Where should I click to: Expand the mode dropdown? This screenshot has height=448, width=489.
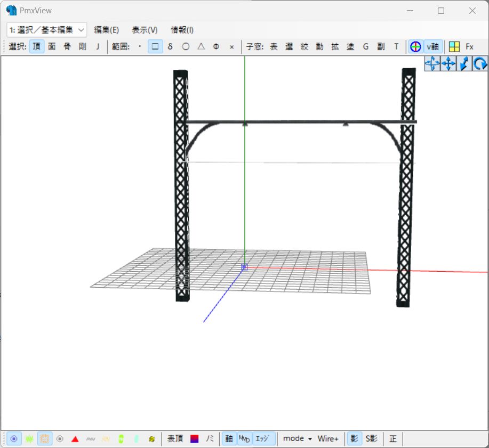[297, 439]
